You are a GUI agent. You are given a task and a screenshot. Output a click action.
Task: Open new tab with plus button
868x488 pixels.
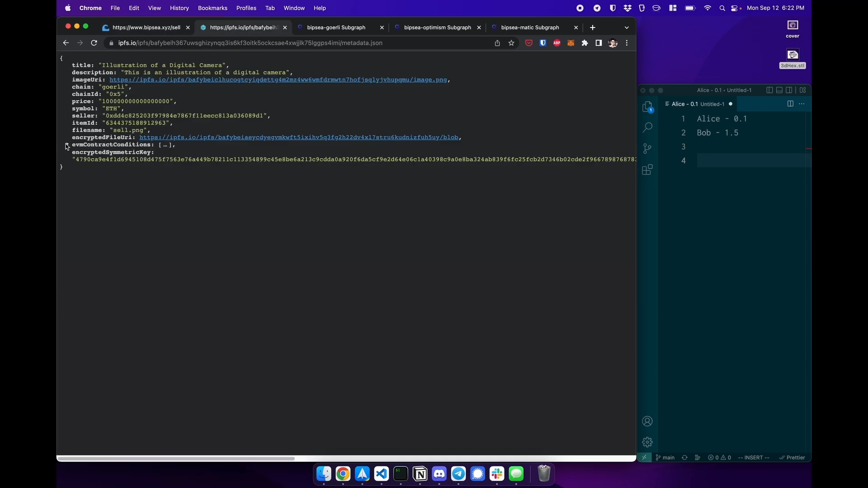tap(593, 28)
